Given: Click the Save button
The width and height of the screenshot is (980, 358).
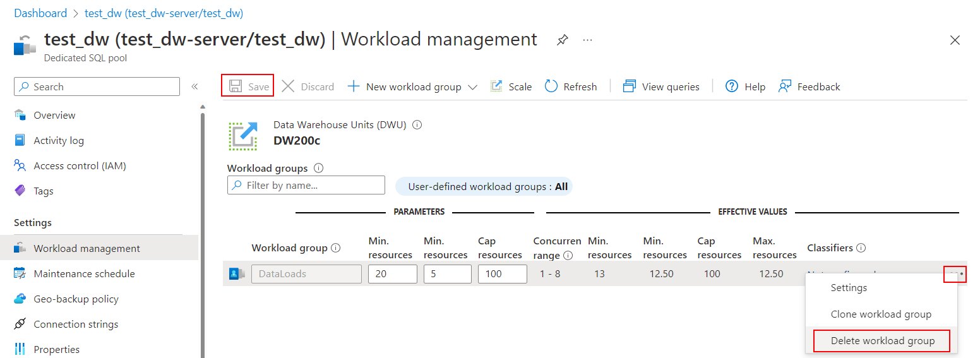Looking at the screenshot, I should [248, 87].
